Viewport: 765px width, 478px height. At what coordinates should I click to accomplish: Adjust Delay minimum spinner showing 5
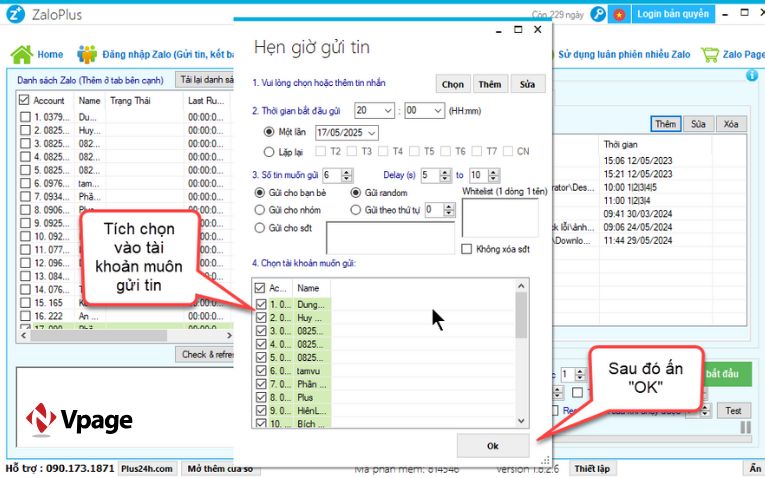point(445,176)
